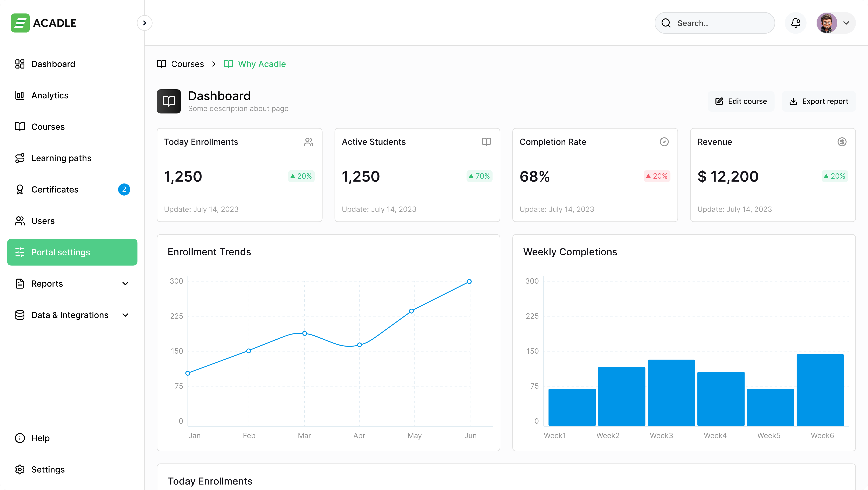
Task: Click the Edit course button
Action: (x=741, y=101)
